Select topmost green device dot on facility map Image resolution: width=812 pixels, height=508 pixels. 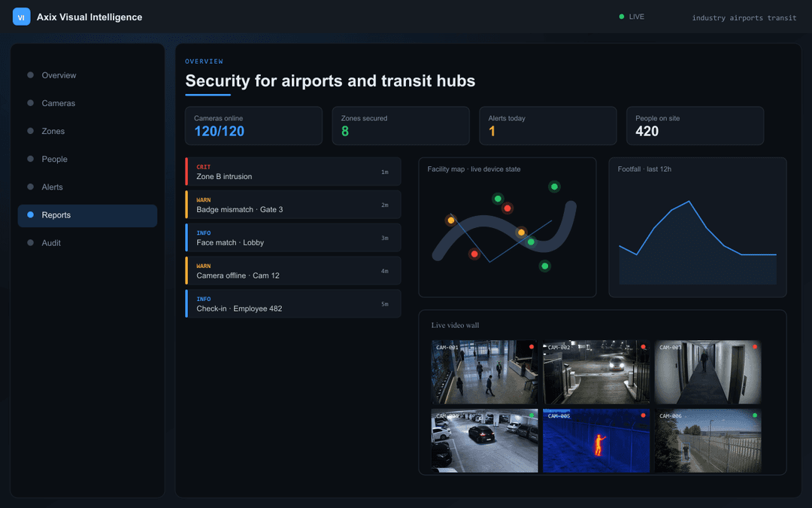554,187
